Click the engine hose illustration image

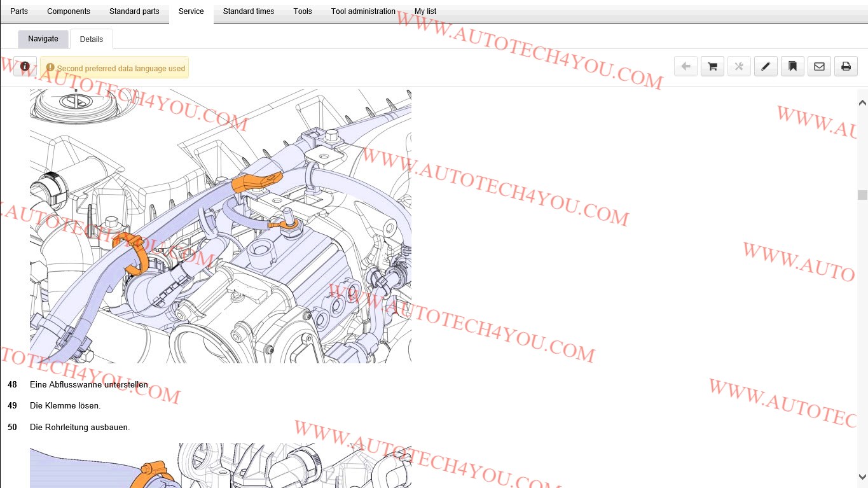click(220, 226)
